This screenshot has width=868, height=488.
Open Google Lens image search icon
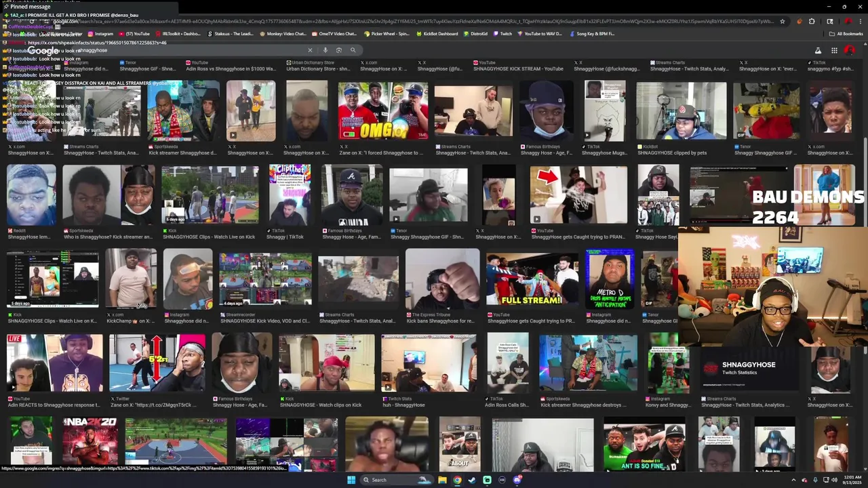coord(339,50)
